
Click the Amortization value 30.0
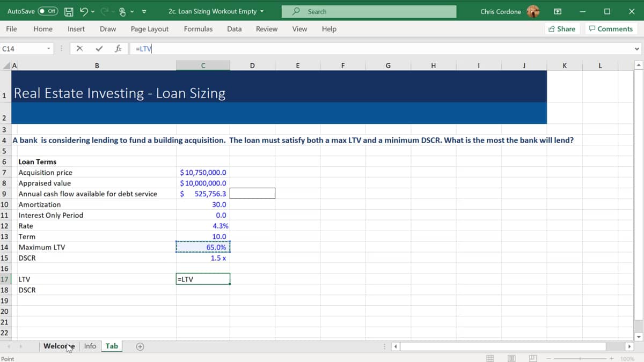click(x=203, y=204)
